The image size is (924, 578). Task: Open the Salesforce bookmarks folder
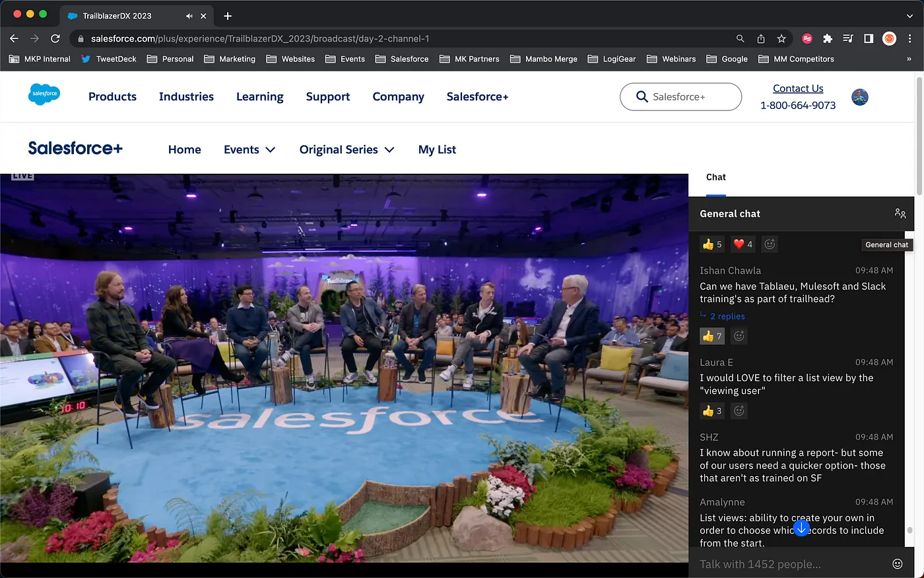pos(402,59)
